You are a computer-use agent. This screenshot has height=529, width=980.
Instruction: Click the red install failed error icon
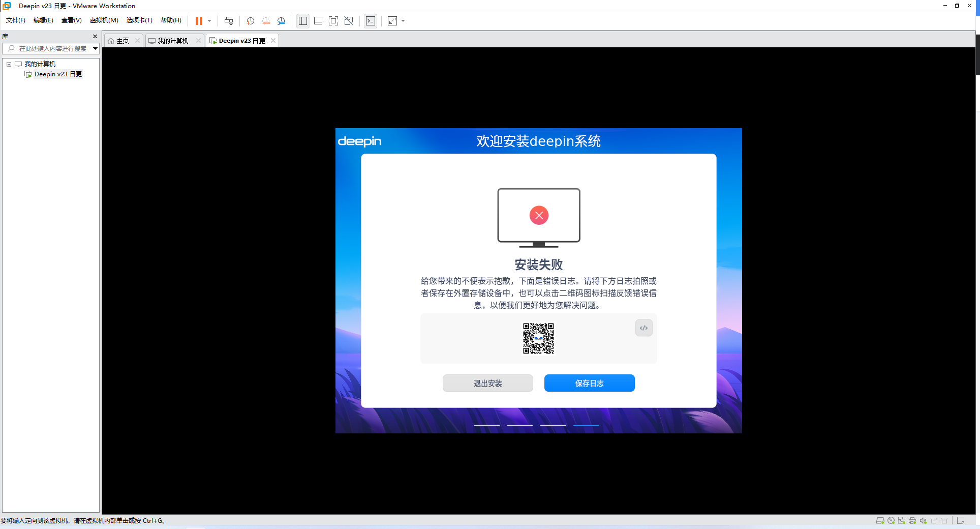539,215
